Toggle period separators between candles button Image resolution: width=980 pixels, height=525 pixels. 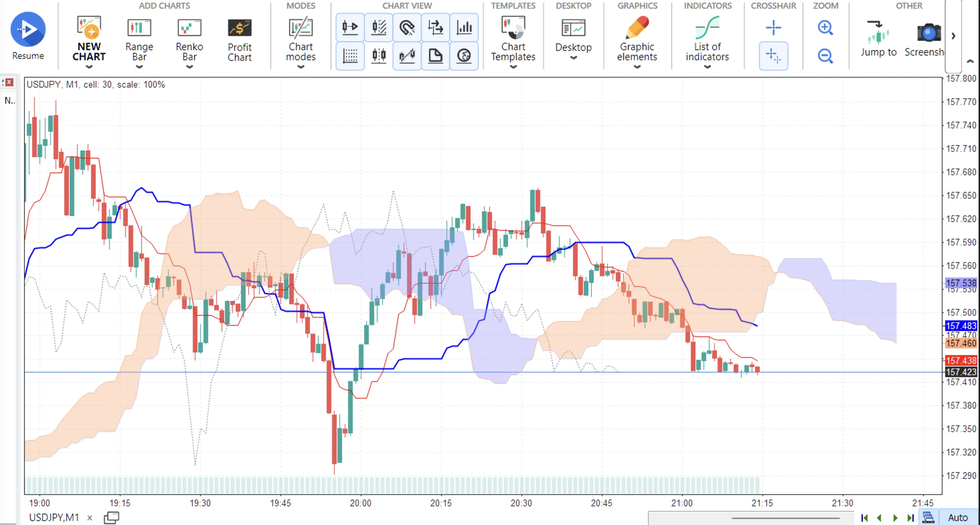(x=379, y=56)
